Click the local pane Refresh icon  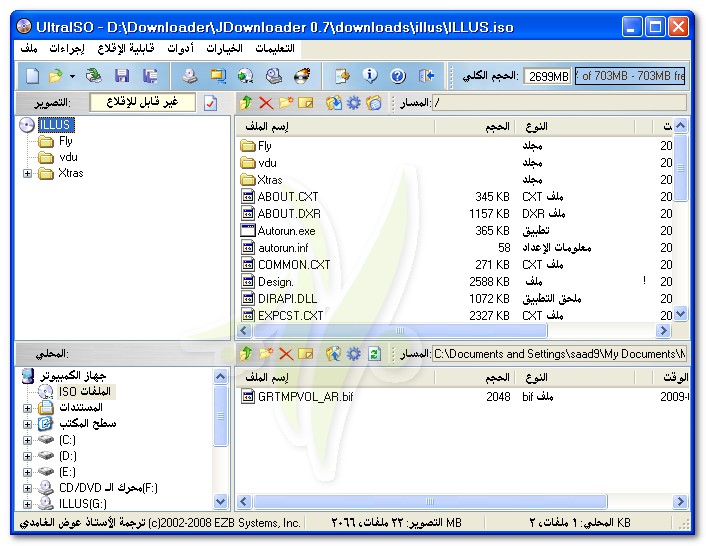(x=374, y=354)
